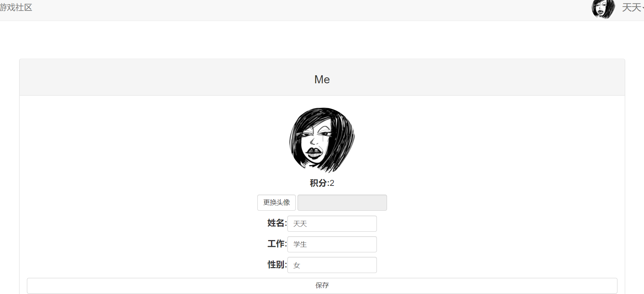Focus the 性别 input containing 女

pyautogui.click(x=332, y=265)
